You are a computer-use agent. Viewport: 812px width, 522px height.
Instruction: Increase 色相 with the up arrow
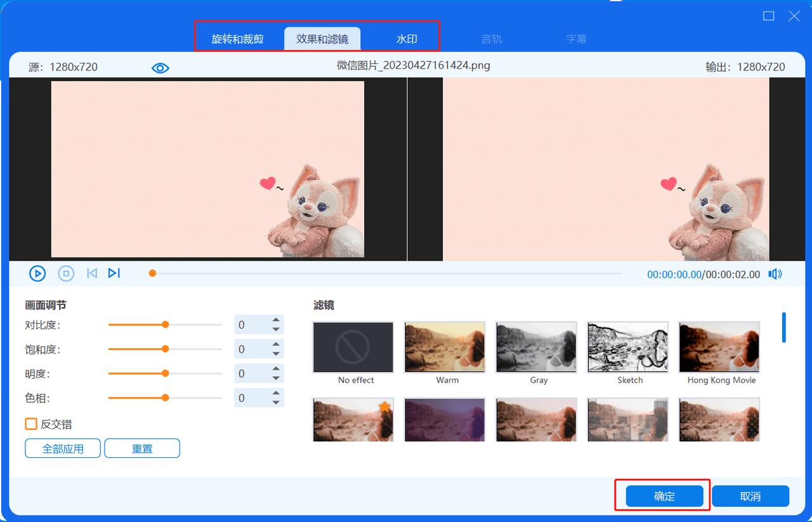pyautogui.click(x=276, y=393)
